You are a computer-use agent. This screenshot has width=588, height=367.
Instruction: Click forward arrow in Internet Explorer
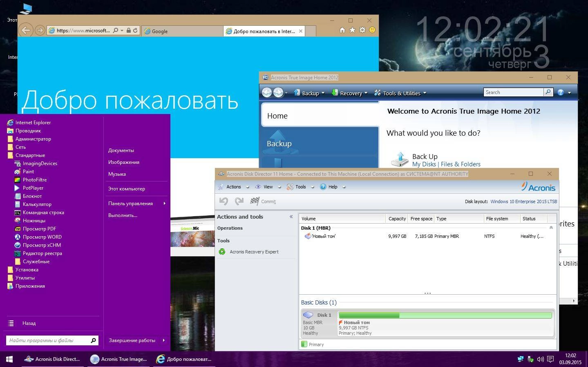coord(40,30)
